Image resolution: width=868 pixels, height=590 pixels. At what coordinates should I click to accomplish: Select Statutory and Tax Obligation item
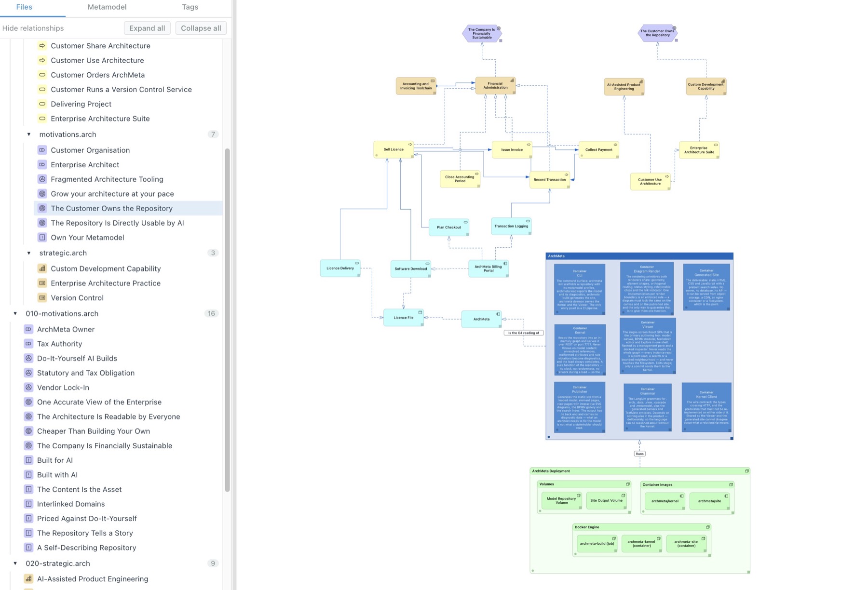point(86,373)
